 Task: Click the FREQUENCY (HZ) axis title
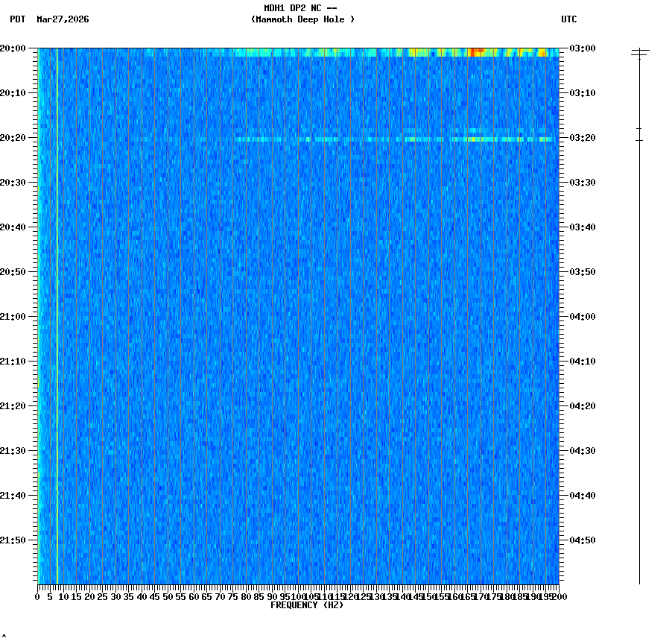(308, 604)
